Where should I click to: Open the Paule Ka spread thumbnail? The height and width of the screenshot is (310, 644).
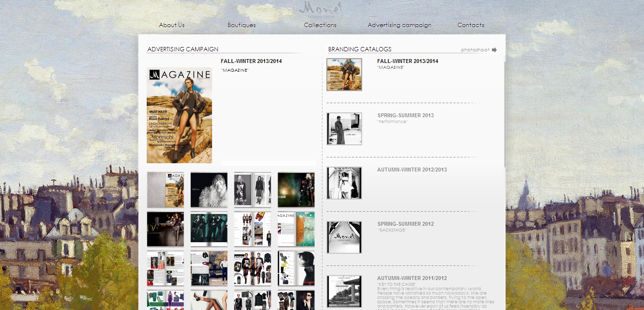(x=209, y=268)
